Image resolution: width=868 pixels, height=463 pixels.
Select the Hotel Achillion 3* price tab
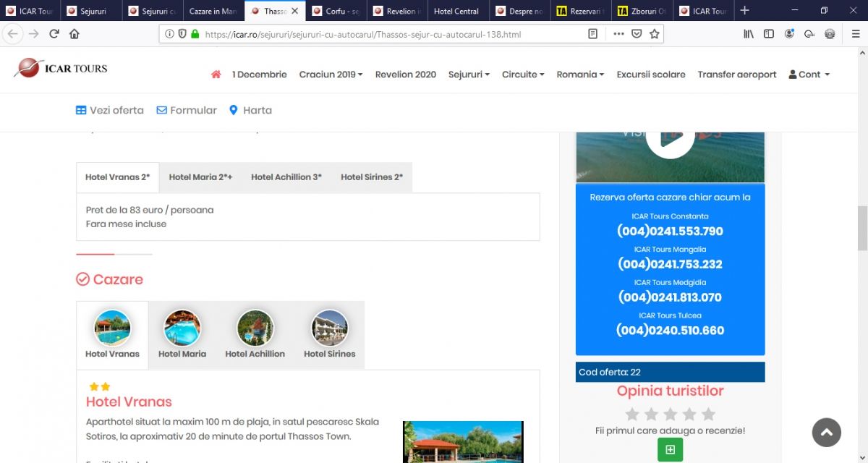coord(286,177)
